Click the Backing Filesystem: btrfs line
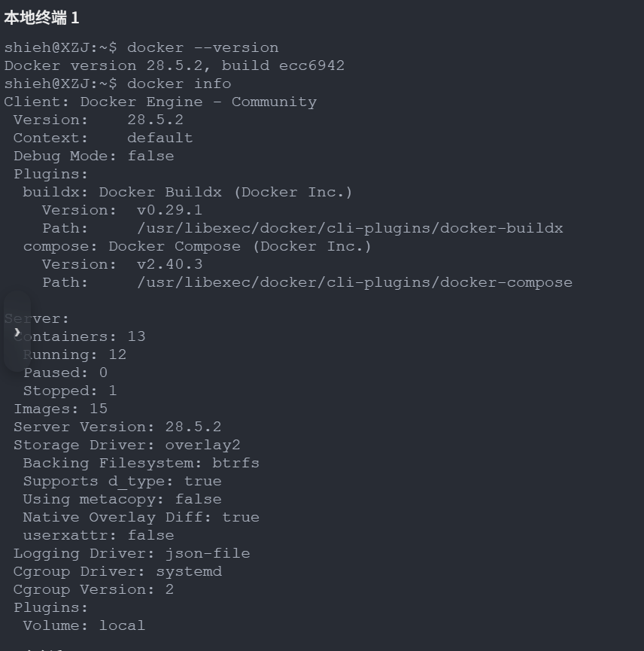 click(x=141, y=463)
